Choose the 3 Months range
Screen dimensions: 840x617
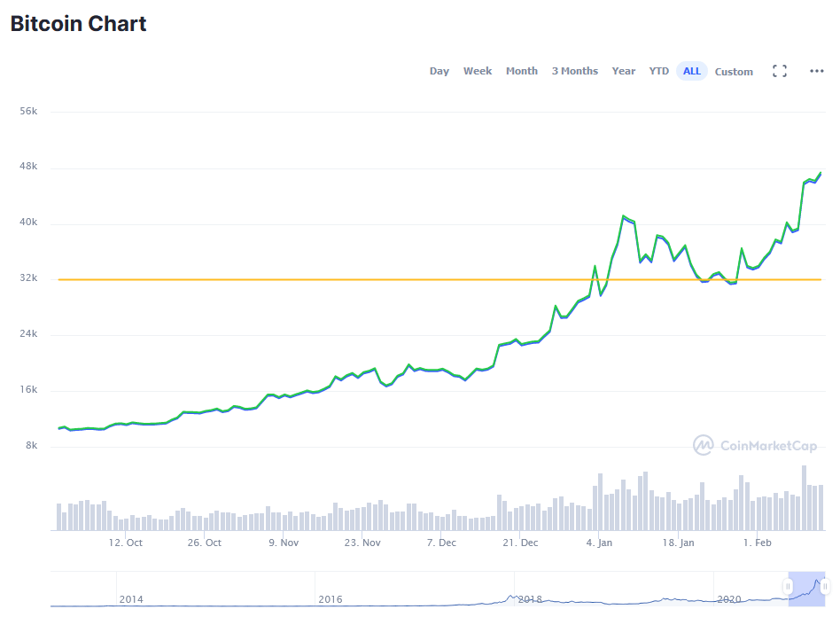click(x=575, y=72)
